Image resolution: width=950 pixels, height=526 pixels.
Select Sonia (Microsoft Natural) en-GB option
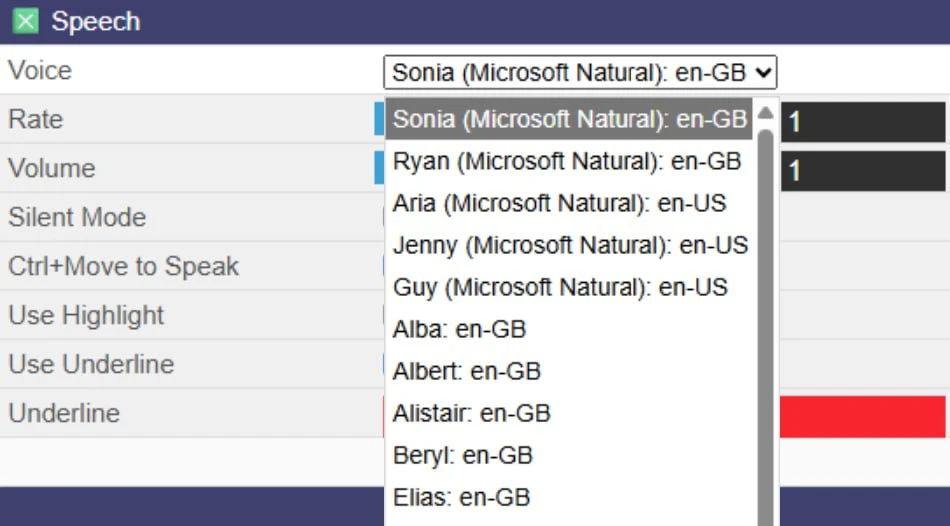(x=570, y=119)
